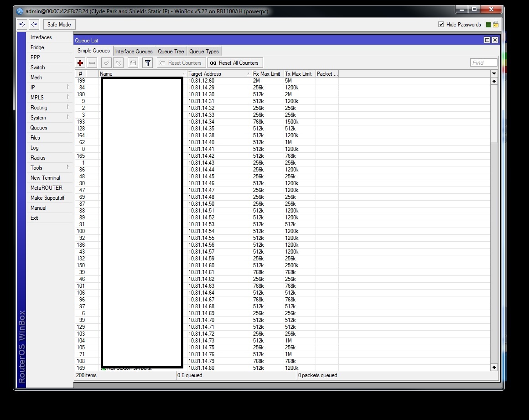Click the Comment note icon
Screen dimensions: 529x420
[x=133, y=63]
